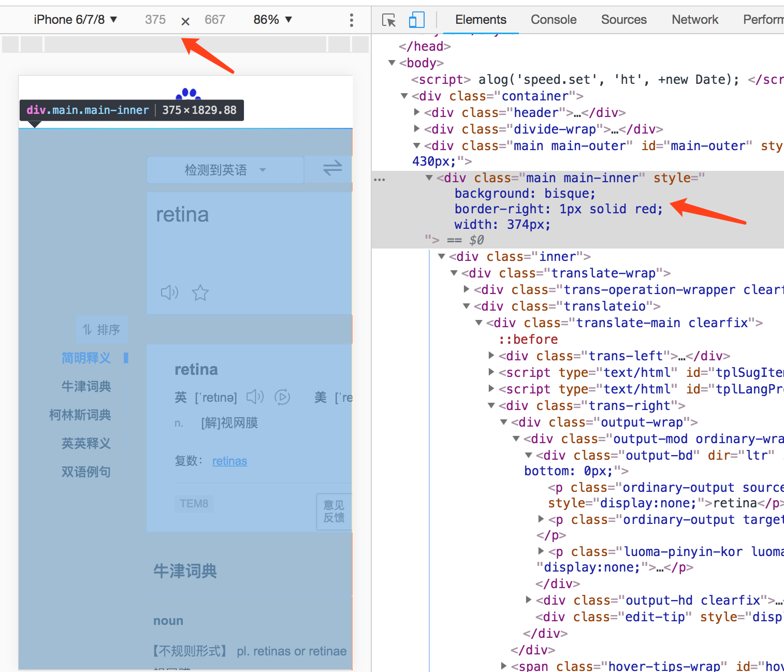Viewport: 784px width, 672px height.
Task: Click the retina source text area
Action: coord(250,253)
